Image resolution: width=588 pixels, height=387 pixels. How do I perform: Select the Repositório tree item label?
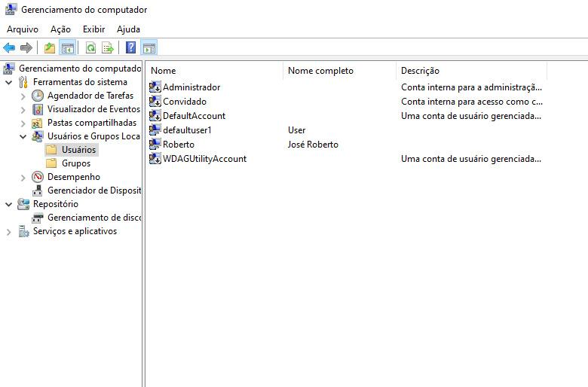(x=56, y=204)
